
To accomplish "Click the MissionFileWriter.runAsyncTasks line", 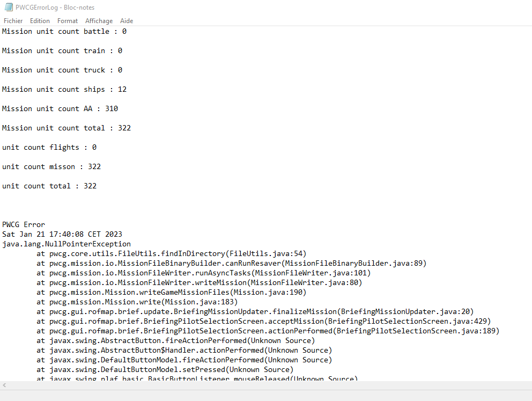I will click(204, 273).
